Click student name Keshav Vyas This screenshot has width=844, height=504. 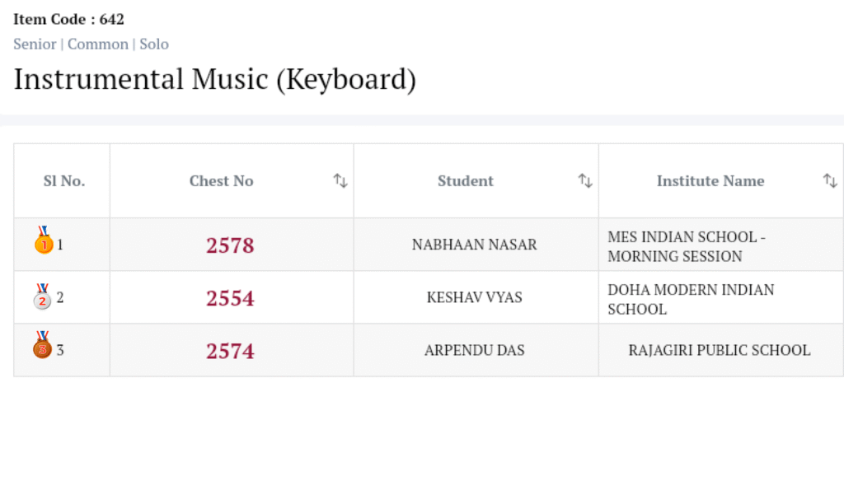[x=474, y=297]
